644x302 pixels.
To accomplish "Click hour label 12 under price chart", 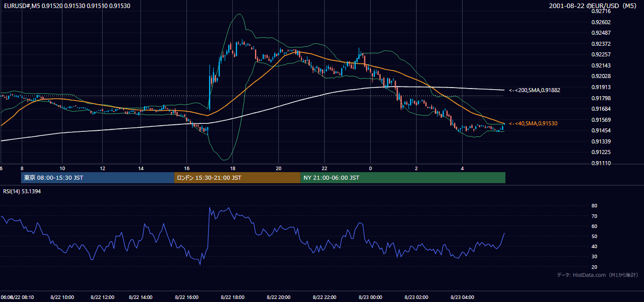I will [102, 168].
